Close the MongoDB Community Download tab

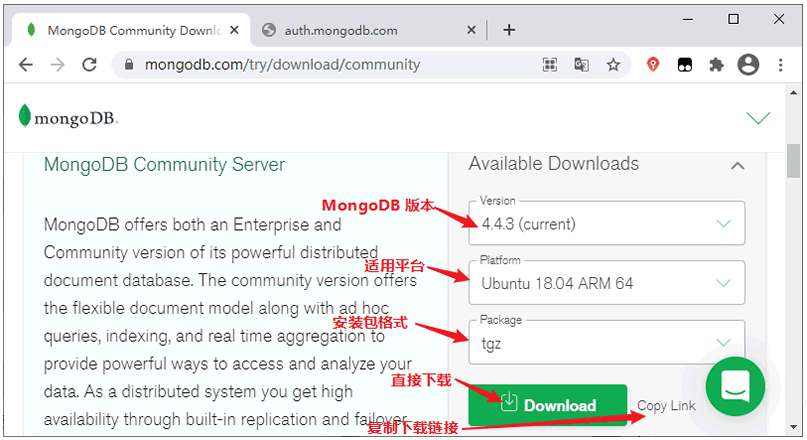click(234, 30)
